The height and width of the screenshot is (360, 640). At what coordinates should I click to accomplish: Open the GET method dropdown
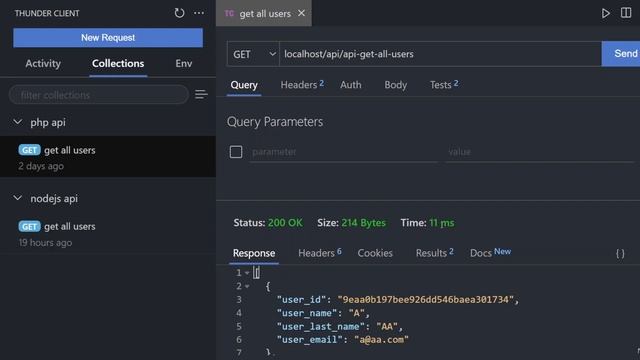click(253, 54)
